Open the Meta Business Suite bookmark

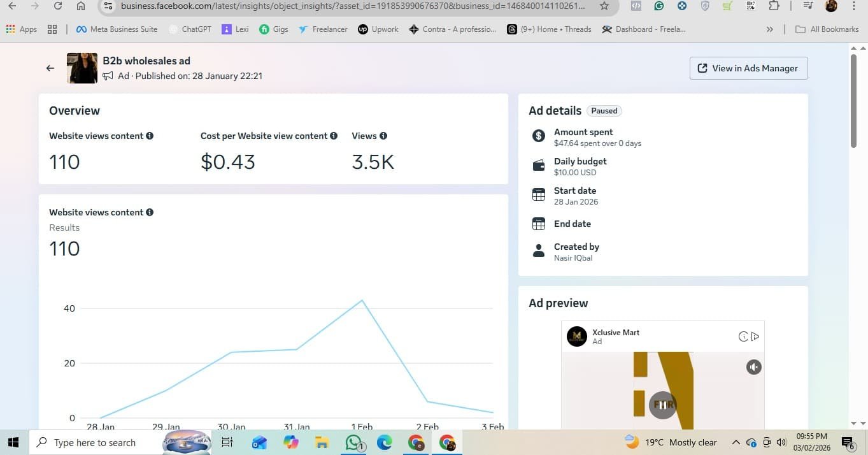[x=117, y=29]
